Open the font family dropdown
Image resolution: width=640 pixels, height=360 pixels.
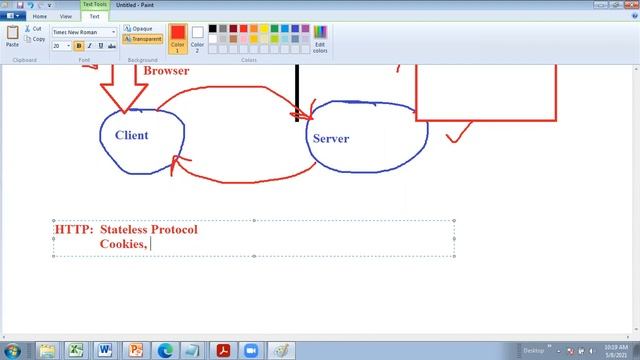113,32
